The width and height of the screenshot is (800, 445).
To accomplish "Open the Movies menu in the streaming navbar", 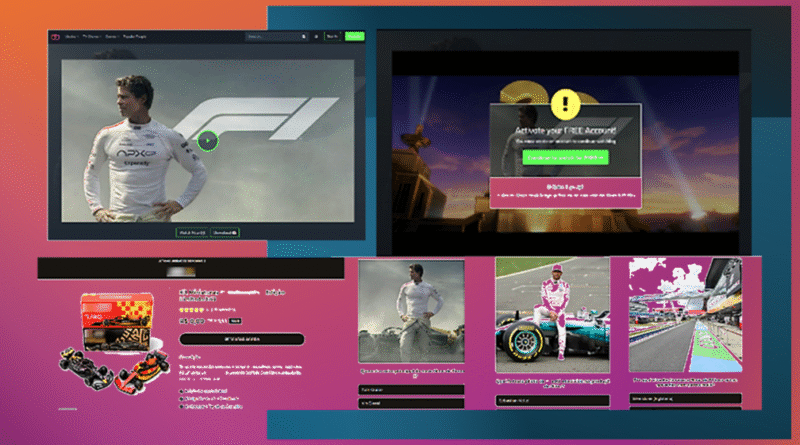I will click(x=71, y=37).
